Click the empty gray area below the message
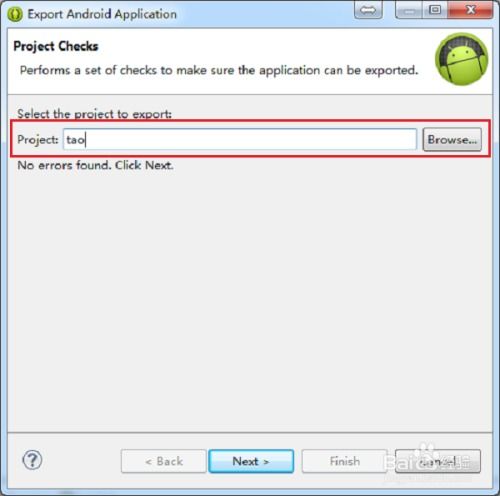This screenshot has width=500, height=496. click(250, 300)
